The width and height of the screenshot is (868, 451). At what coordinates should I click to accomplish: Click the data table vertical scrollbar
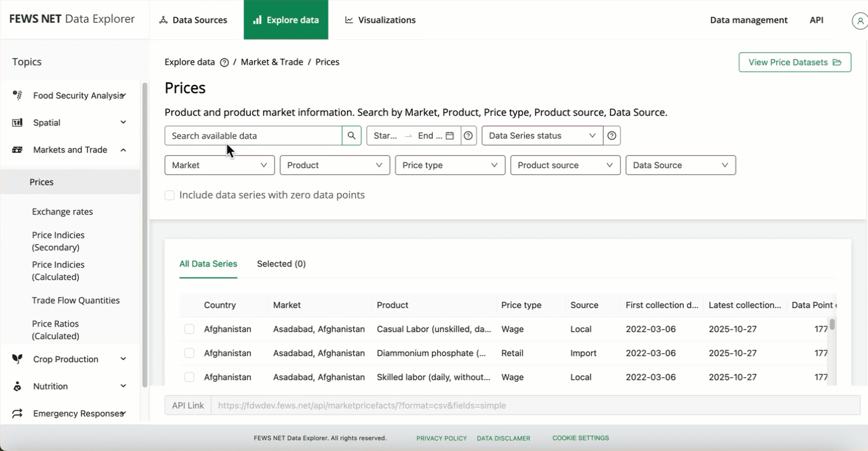(832, 325)
